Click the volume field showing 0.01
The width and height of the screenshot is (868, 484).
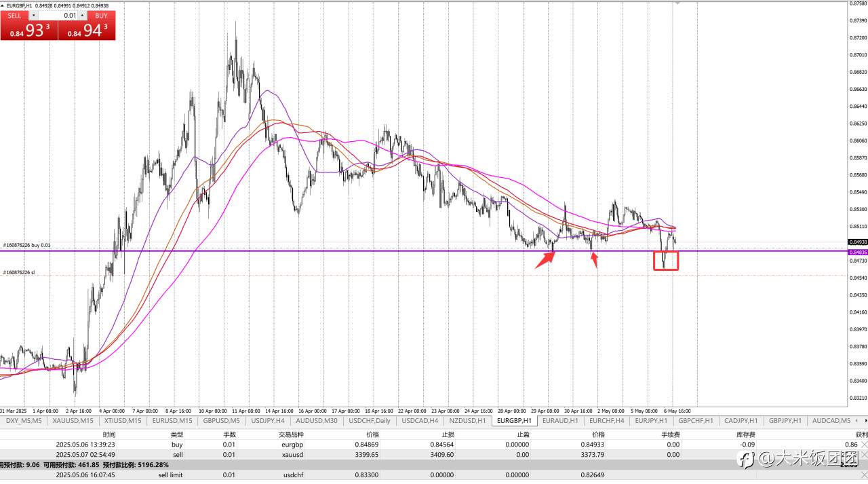pos(58,16)
